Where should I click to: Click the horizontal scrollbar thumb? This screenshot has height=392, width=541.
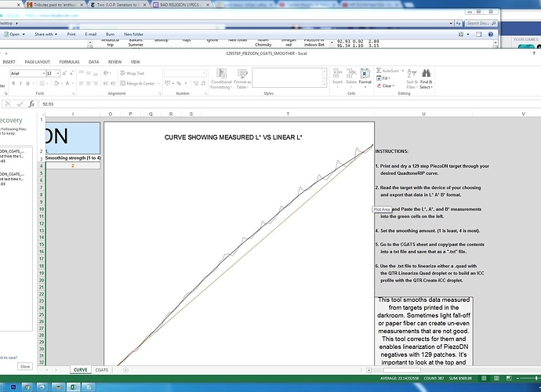402,370
